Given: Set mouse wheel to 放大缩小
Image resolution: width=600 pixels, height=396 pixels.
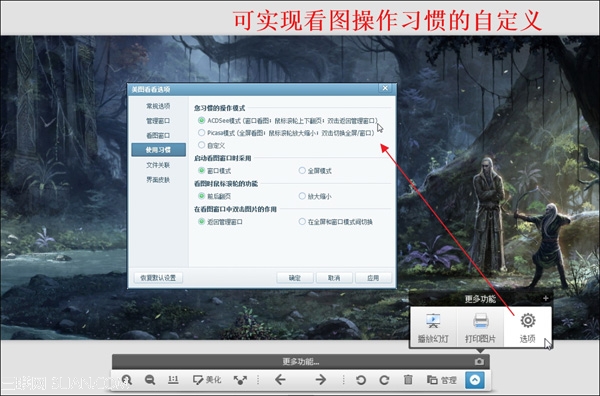Looking at the screenshot, I should [x=302, y=196].
